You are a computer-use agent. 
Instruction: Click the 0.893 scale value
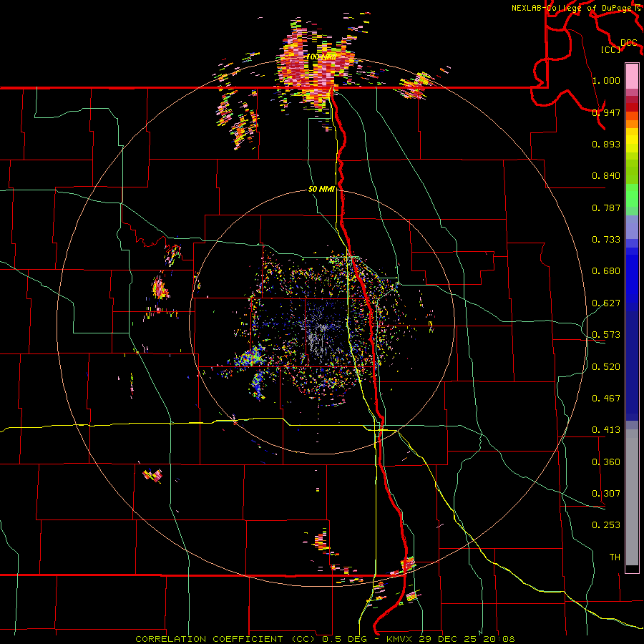(x=606, y=144)
